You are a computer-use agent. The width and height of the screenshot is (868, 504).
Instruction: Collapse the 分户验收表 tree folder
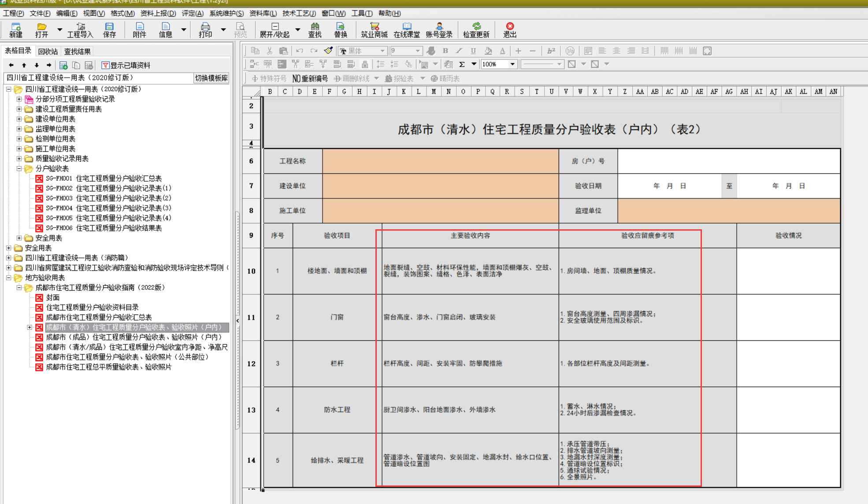[19, 168]
